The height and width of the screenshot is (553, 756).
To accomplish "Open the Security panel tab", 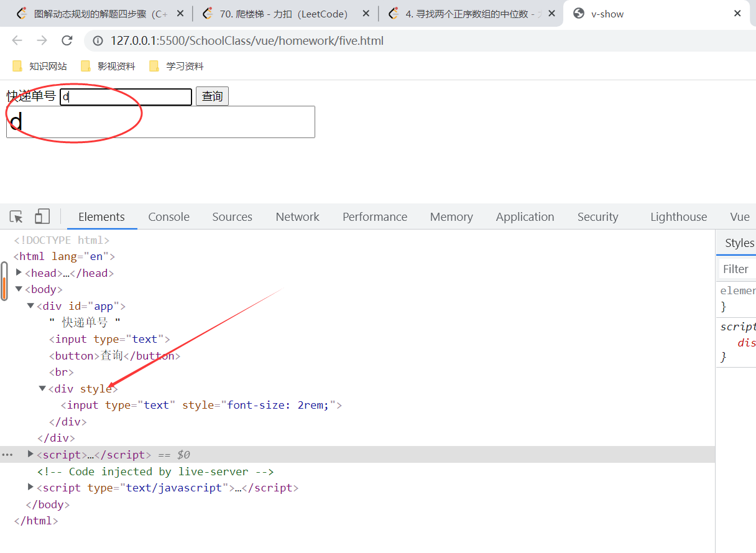I will click(597, 216).
